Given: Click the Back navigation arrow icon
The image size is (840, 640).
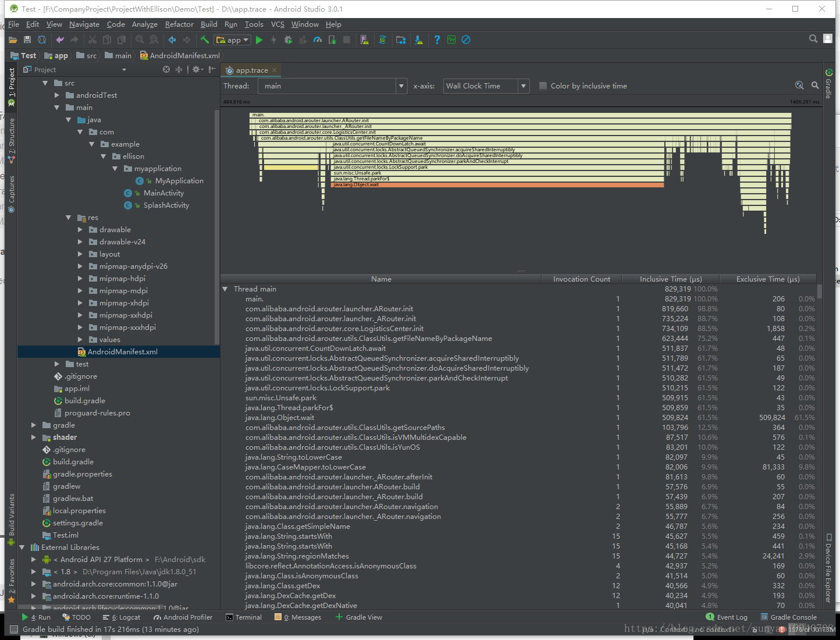Looking at the screenshot, I should [172, 40].
